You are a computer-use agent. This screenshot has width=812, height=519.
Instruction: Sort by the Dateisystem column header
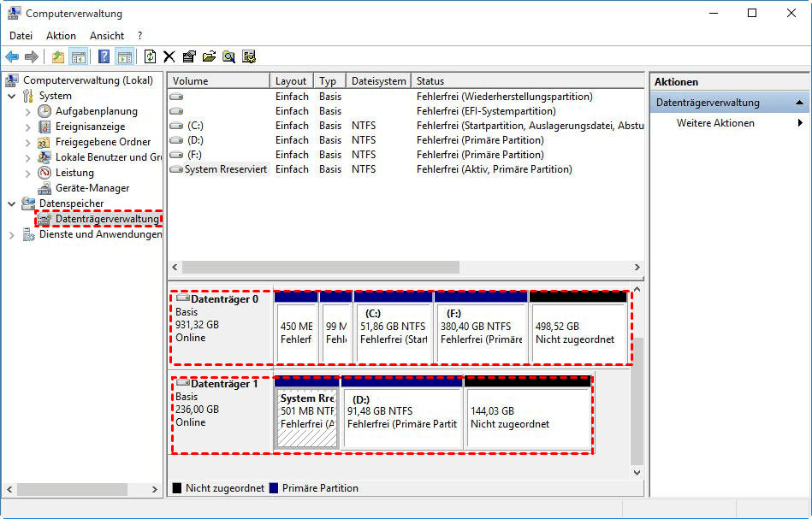tap(378, 81)
